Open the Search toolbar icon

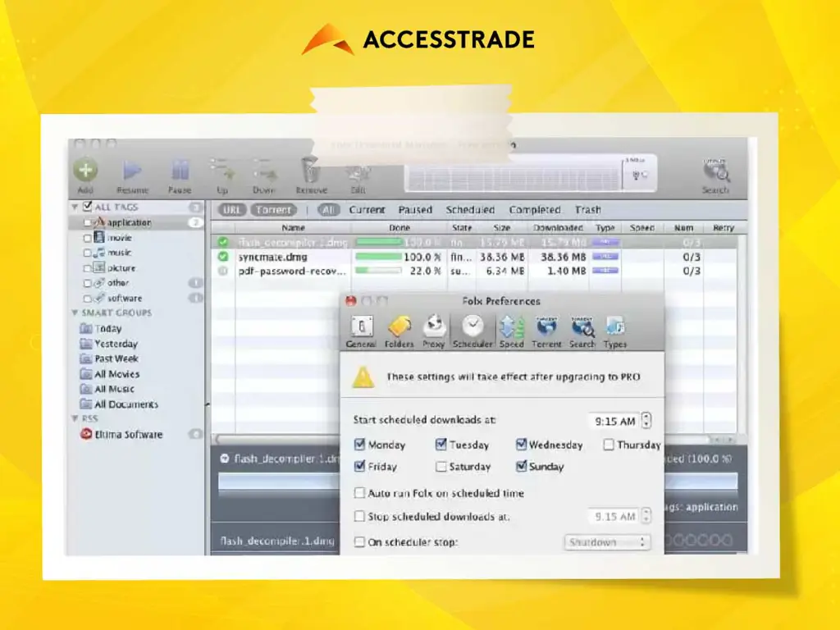[715, 171]
